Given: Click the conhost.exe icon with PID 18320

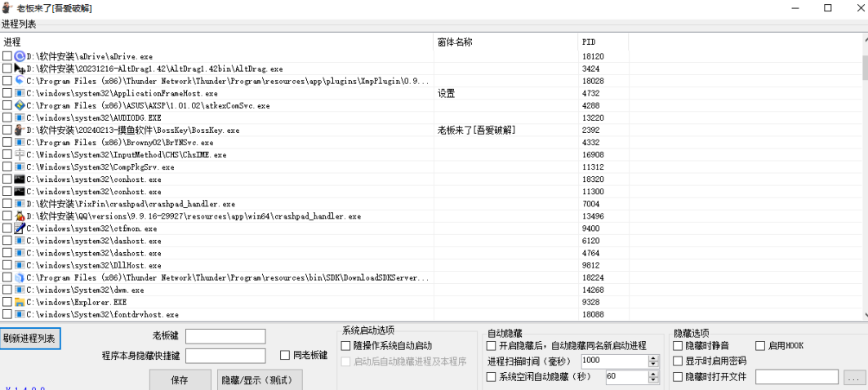Looking at the screenshot, I should click(x=20, y=179).
